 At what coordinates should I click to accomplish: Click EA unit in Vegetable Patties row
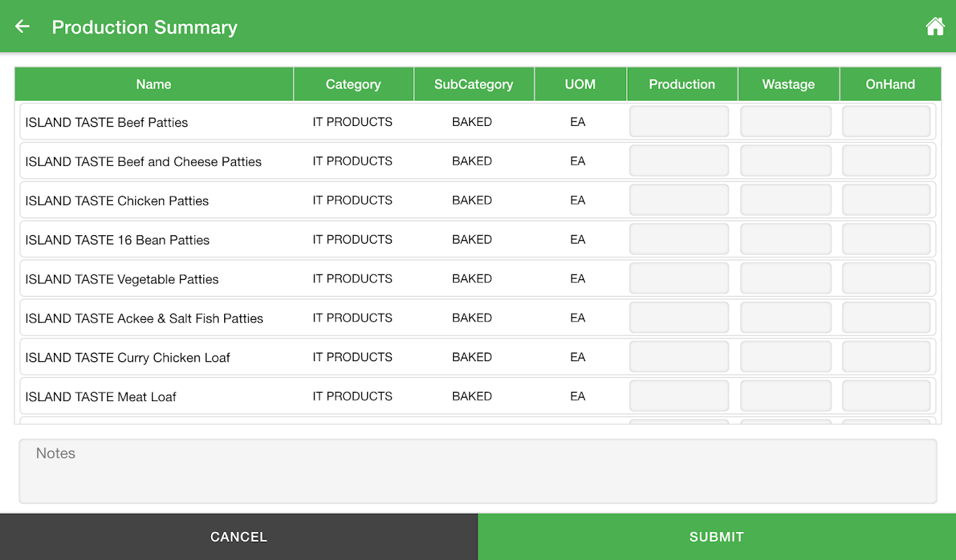(578, 279)
